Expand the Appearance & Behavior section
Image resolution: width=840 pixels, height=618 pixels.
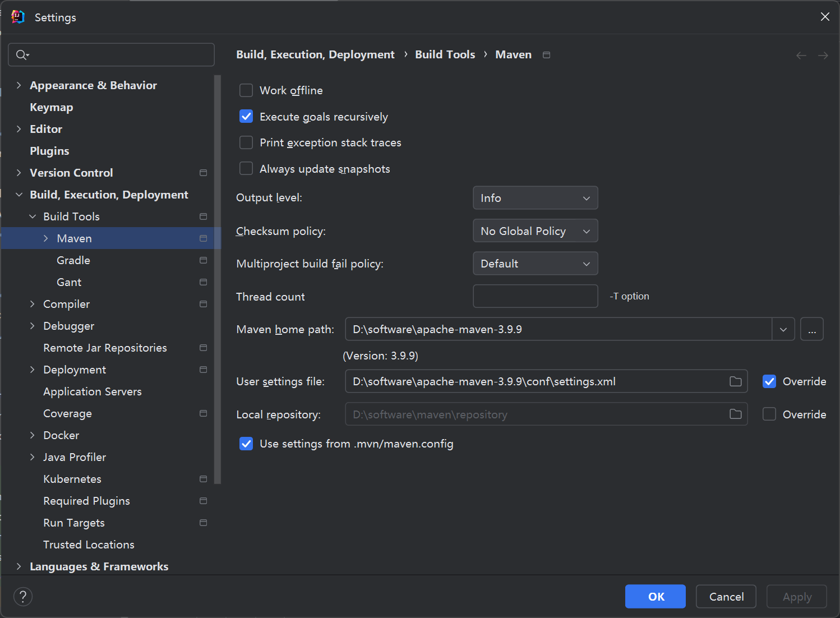(x=19, y=85)
